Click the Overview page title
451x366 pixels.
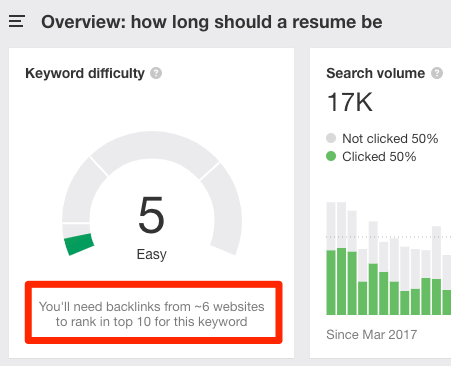tap(212, 22)
